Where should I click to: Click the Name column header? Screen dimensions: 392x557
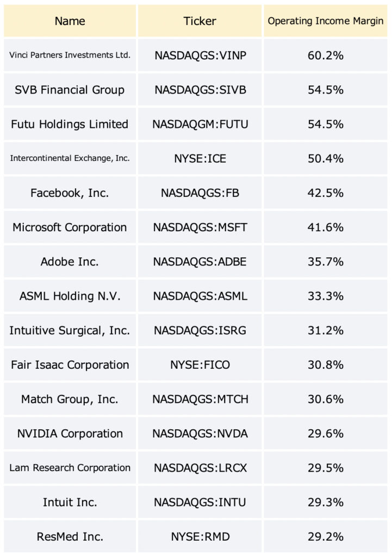point(70,21)
